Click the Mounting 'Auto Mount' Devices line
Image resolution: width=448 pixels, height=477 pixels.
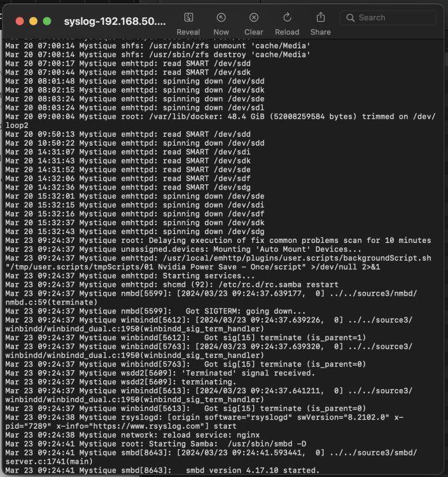183,249
